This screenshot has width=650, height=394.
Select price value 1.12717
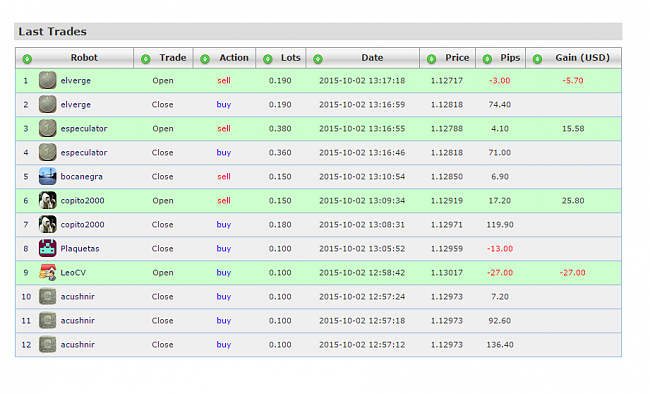[x=446, y=80]
